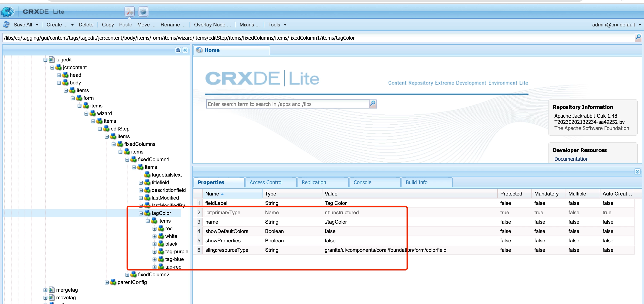Click the magnifier icon next to path field

click(638, 38)
